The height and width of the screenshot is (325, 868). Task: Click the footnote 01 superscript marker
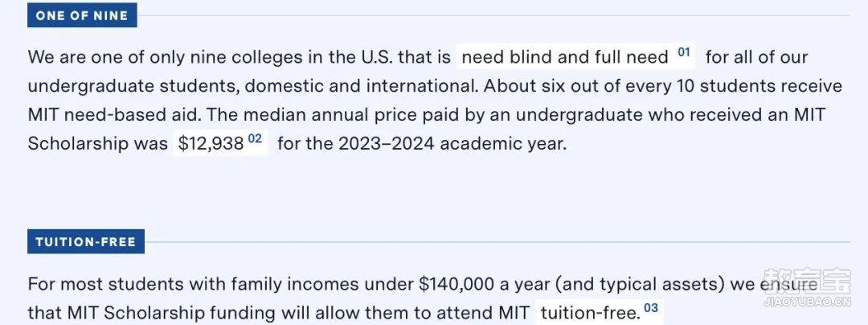point(684,53)
